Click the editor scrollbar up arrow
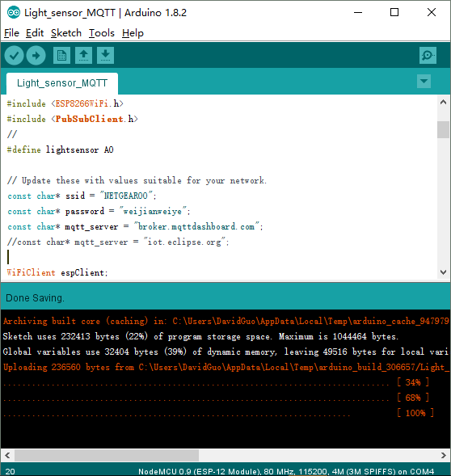The height and width of the screenshot is (476, 451). click(444, 102)
